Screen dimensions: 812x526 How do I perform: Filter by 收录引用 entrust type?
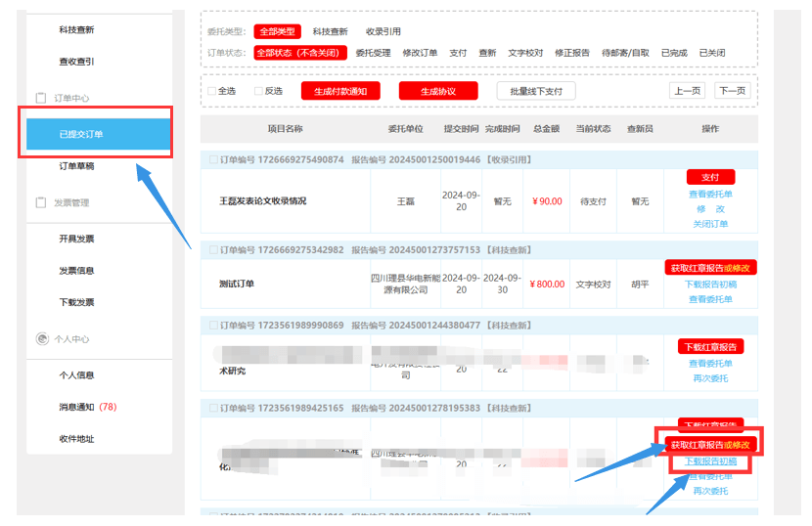coord(383,32)
